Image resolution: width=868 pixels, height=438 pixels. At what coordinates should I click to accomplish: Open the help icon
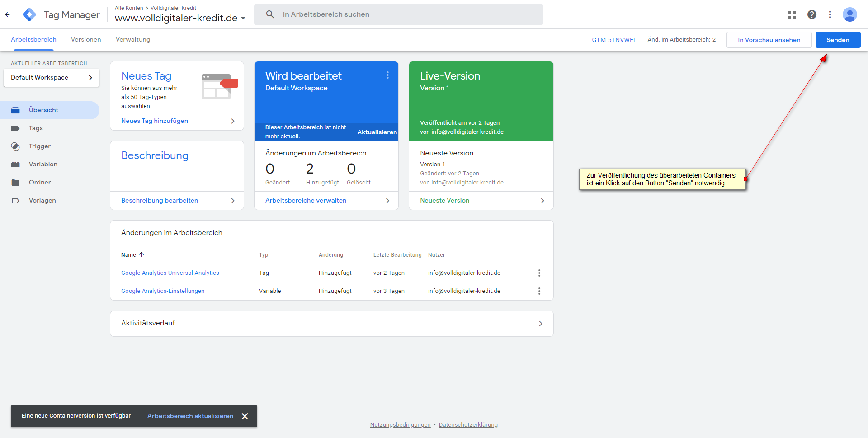[x=812, y=14]
